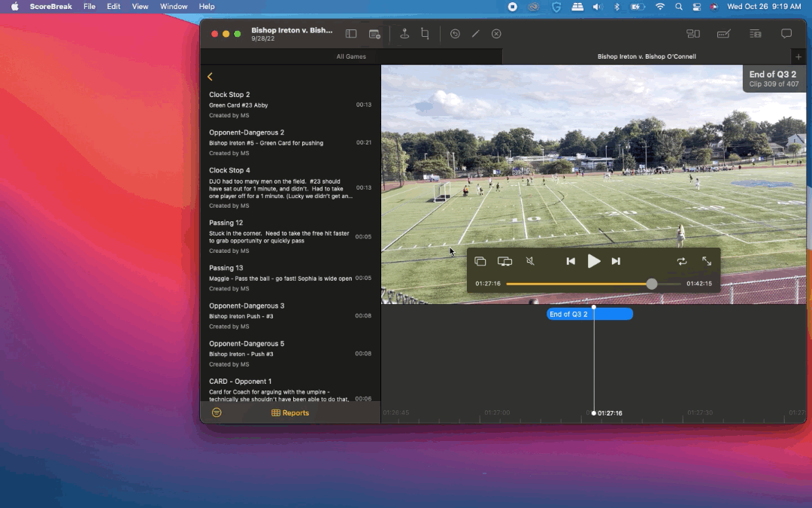Open the layout view icon in toolbar
The height and width of the screenshot is (508, 812).
pos(693,34)
